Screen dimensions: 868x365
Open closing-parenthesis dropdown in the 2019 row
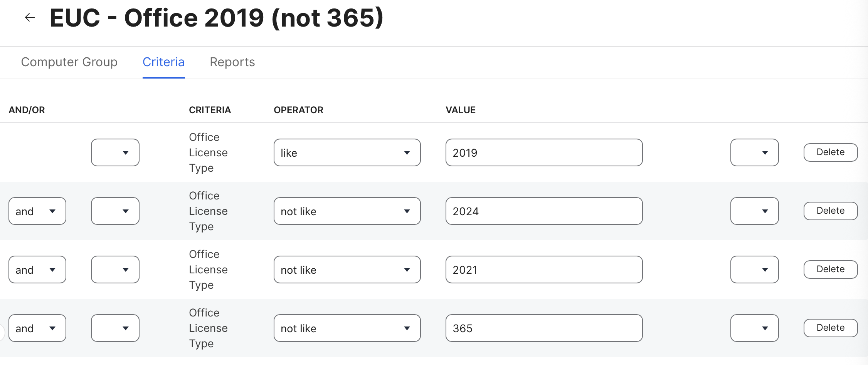(x=754, y=152)
